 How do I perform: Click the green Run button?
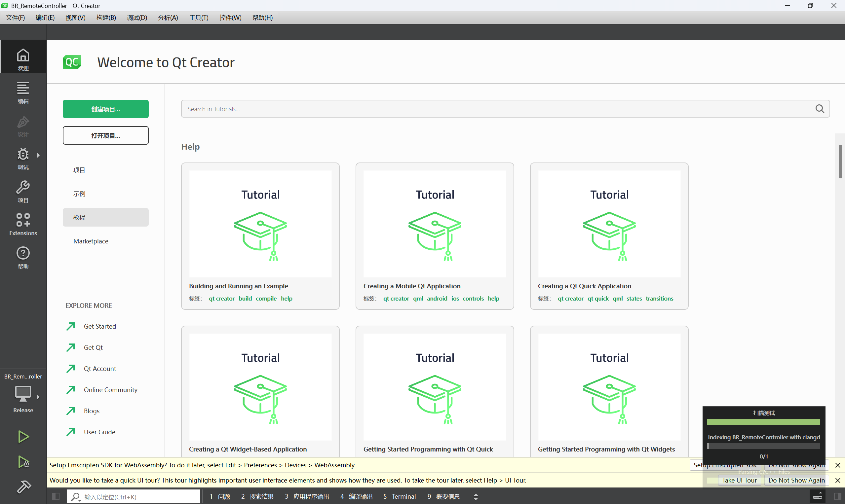point(23,436)
